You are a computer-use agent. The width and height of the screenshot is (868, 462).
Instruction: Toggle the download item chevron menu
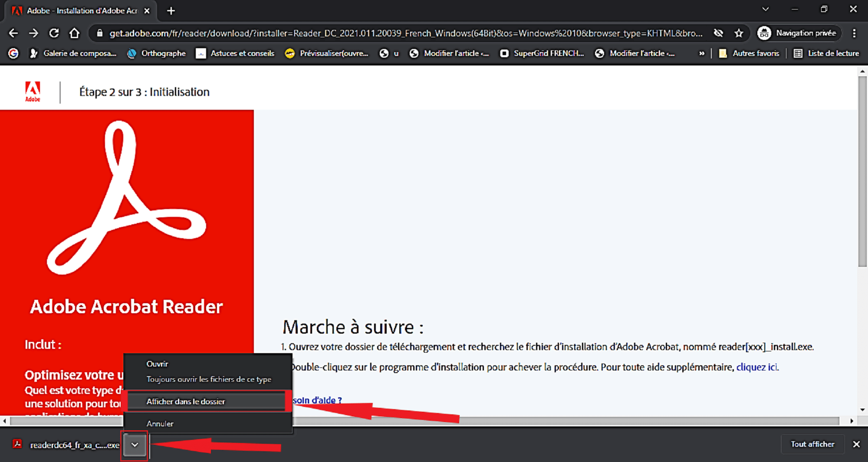coord(135,445)
